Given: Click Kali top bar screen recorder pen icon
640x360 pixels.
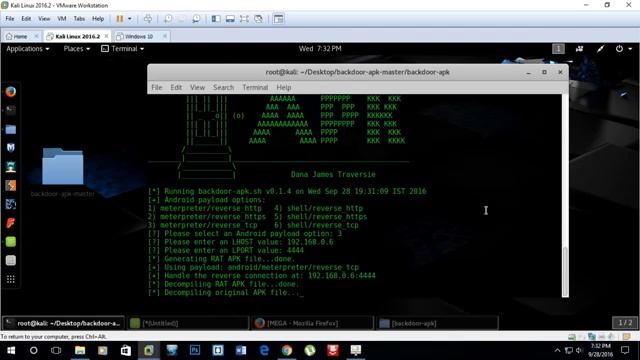Looking at the screenshot, I should 600,49.
